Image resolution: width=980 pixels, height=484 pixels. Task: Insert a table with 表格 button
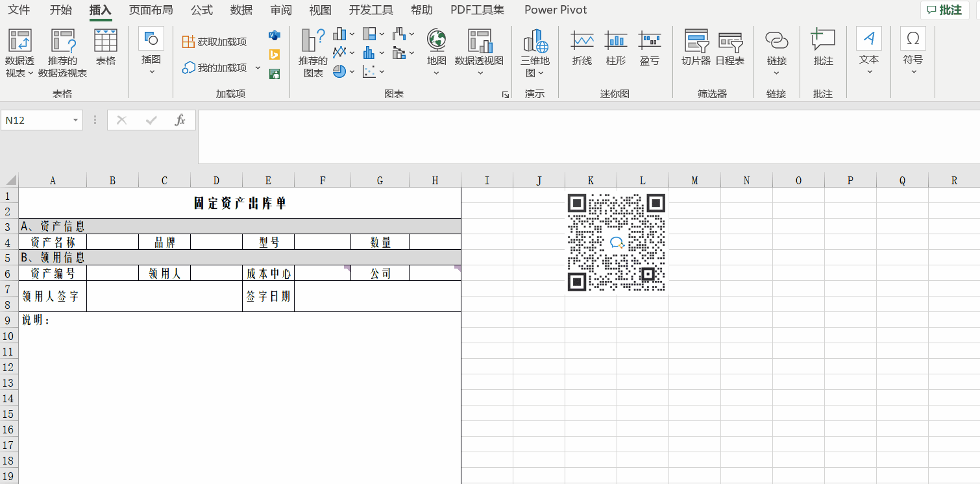(106, 47)
